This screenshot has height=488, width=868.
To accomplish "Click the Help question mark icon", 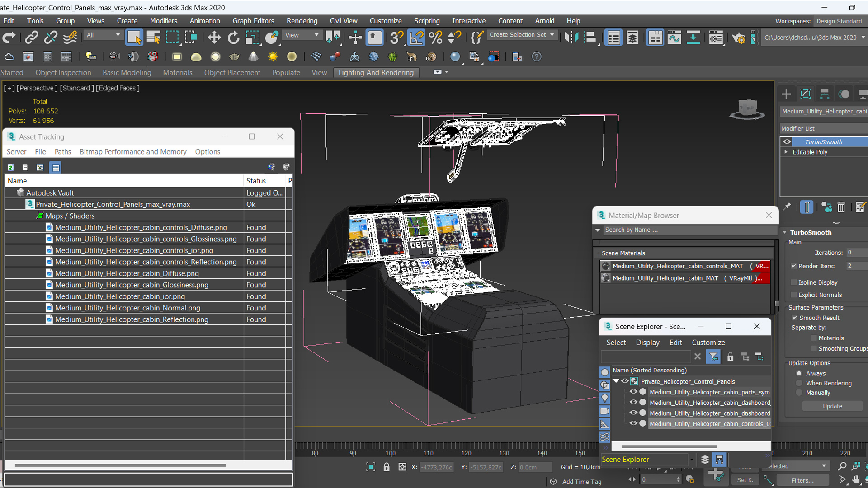I will [x=537, y=57].
